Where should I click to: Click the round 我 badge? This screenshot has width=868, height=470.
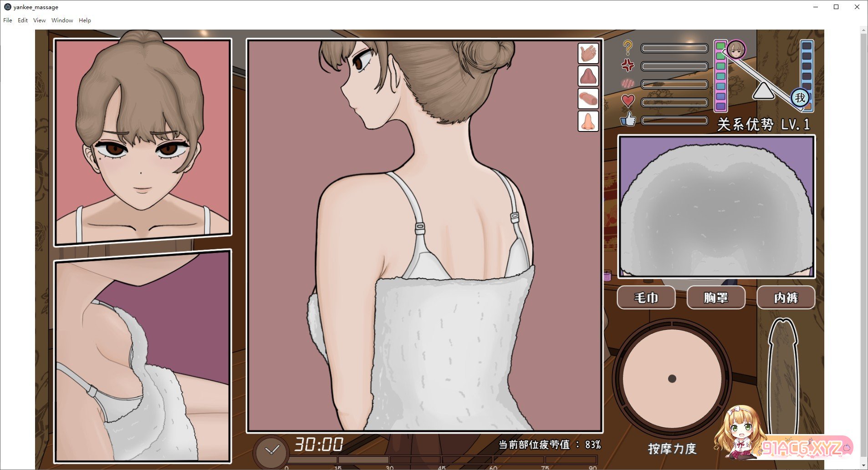[x=800, y=97]
